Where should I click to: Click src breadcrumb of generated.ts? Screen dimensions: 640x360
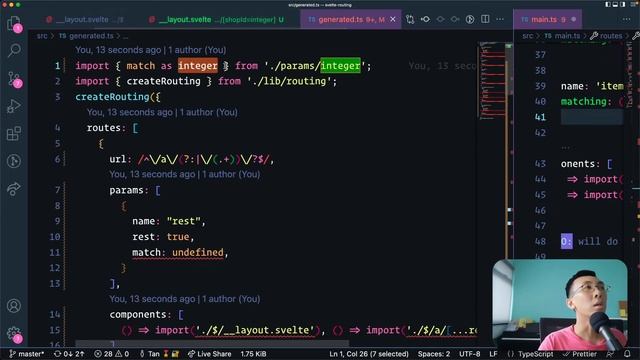(42, 36)
